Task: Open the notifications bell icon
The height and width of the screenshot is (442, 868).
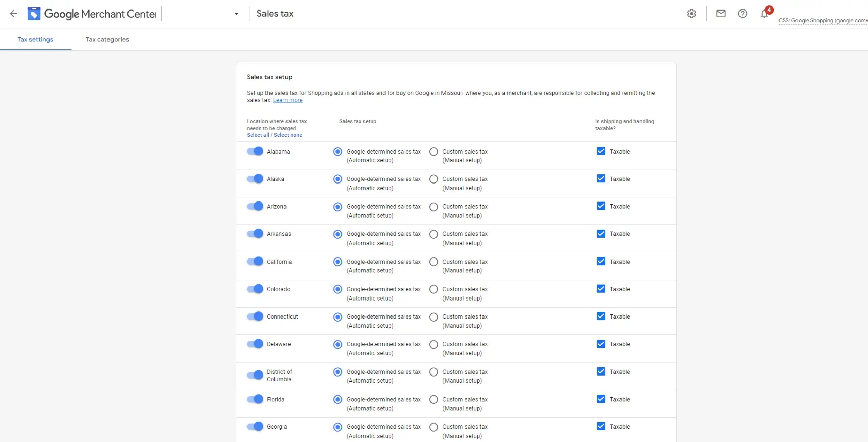Action: coord(764,14)
